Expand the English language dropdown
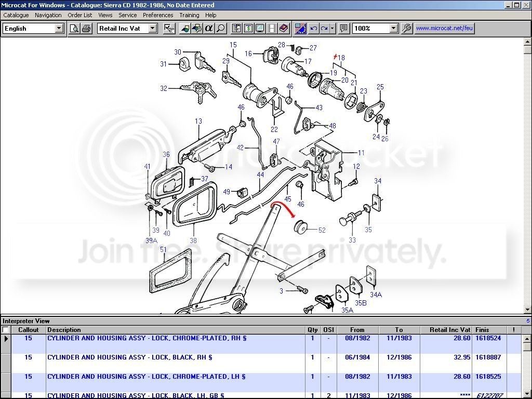The width and height of the screenshot is (532, 399). click(59, 29)
